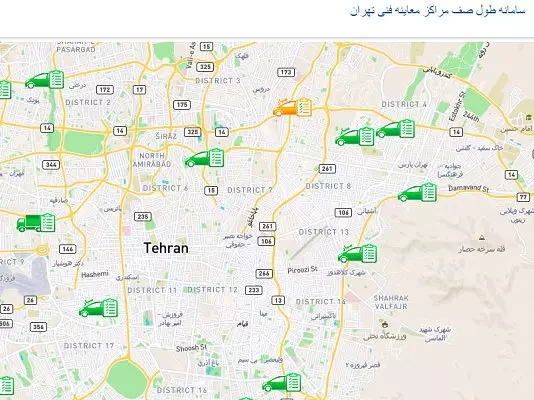This screenshot has height=400, width=534.
Task: Click route 325 shield near District 3
Action: tap(205, 67)
